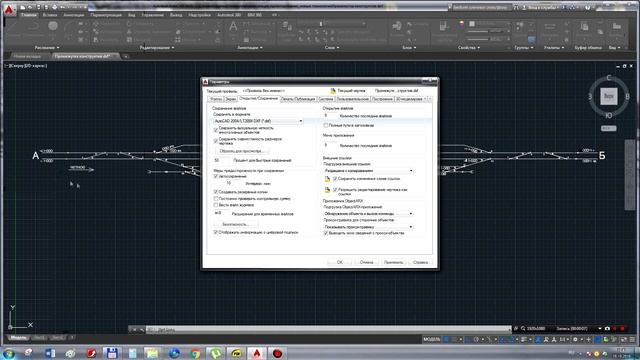
Task: Disable the 'Автосохранение' checkbox
Action: coord(216,176)
